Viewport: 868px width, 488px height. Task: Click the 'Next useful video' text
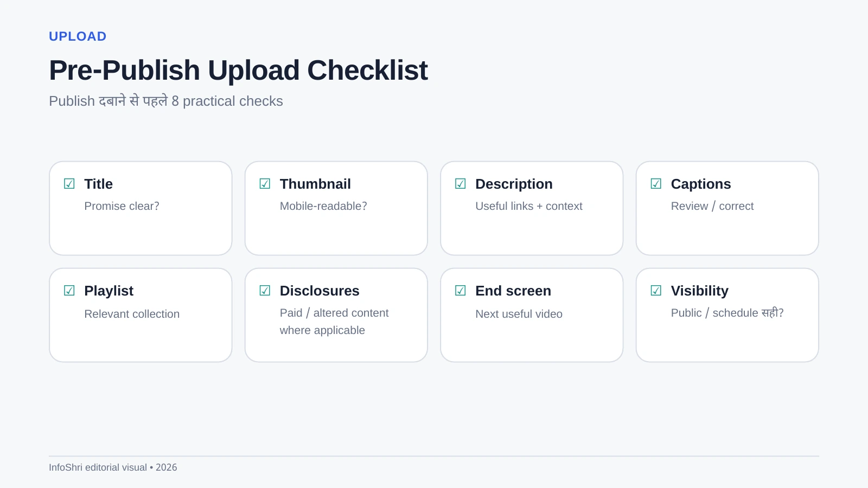(519, 314)
